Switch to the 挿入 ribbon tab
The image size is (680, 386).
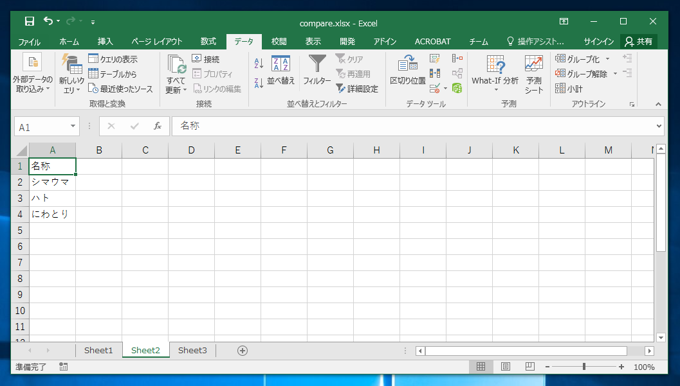pyautogui.click(x=105, y=42)
